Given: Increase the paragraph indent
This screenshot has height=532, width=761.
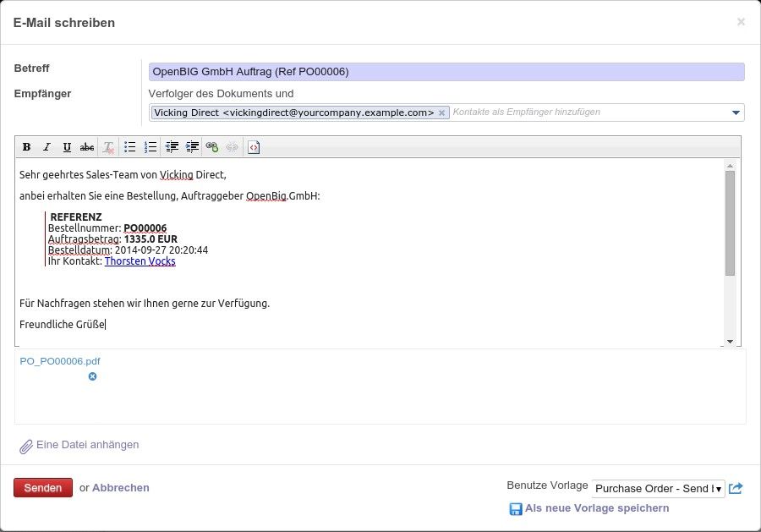Looking at the screenshot, I should tap(192, 147).
